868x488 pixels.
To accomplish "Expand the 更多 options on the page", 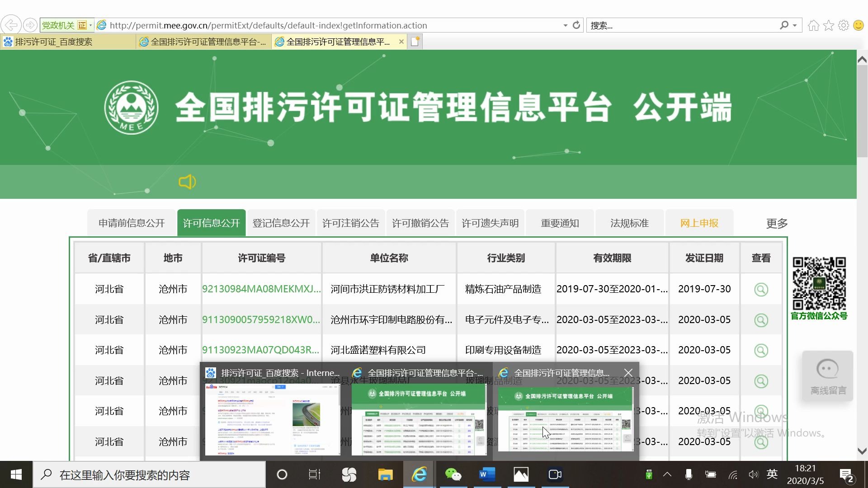I will [x=776, y=223].
